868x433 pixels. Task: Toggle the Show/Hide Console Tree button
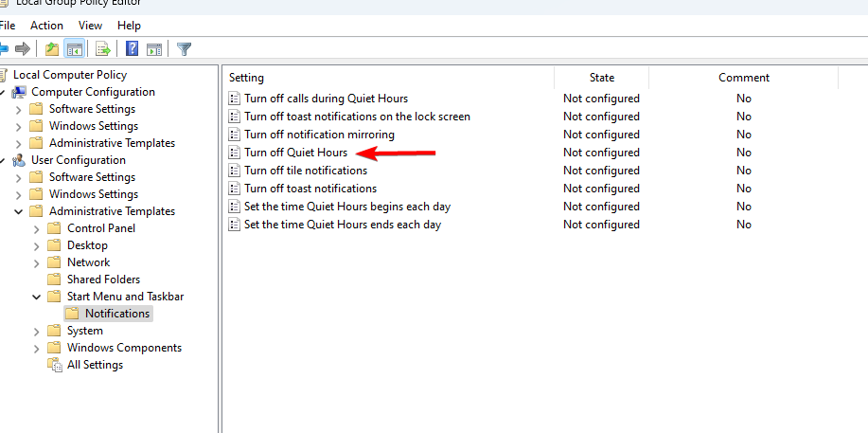74,49
